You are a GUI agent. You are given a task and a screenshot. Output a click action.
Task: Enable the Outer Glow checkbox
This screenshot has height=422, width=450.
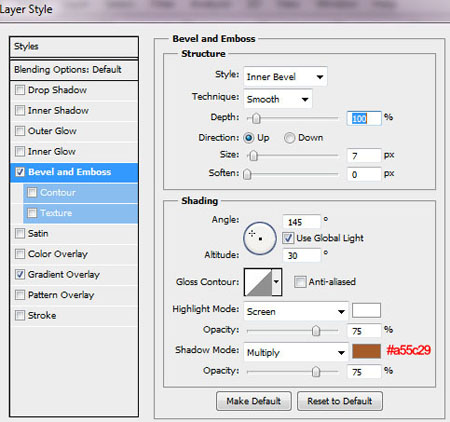pyautogui.click(x=20, y=131)
